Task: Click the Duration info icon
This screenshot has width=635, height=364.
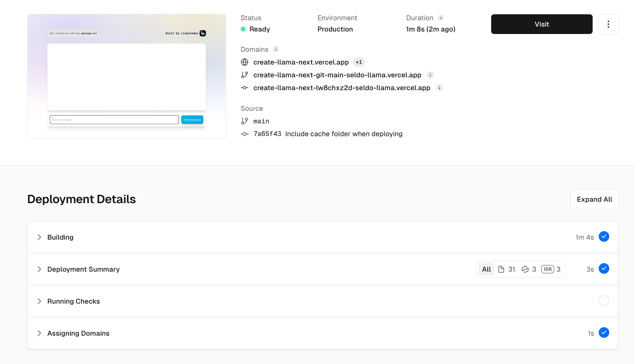Action: 441,18
